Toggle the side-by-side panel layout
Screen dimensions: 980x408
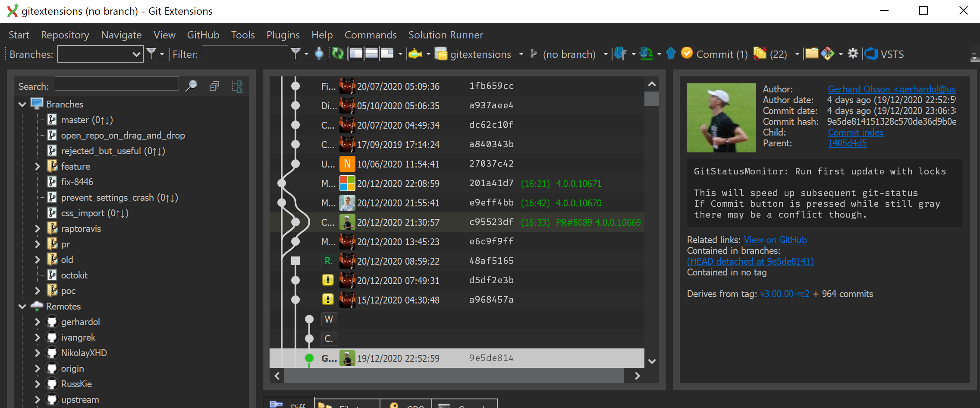click(356, 53)
